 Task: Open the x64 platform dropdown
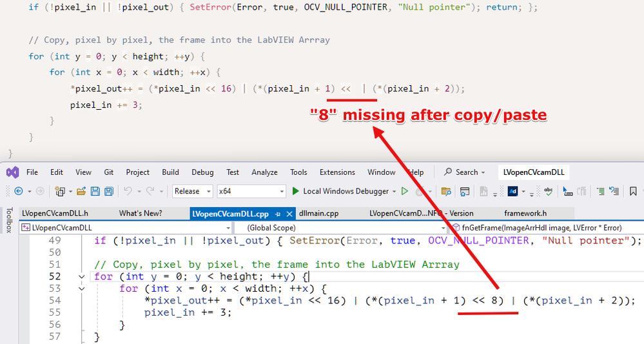[251, 191]
